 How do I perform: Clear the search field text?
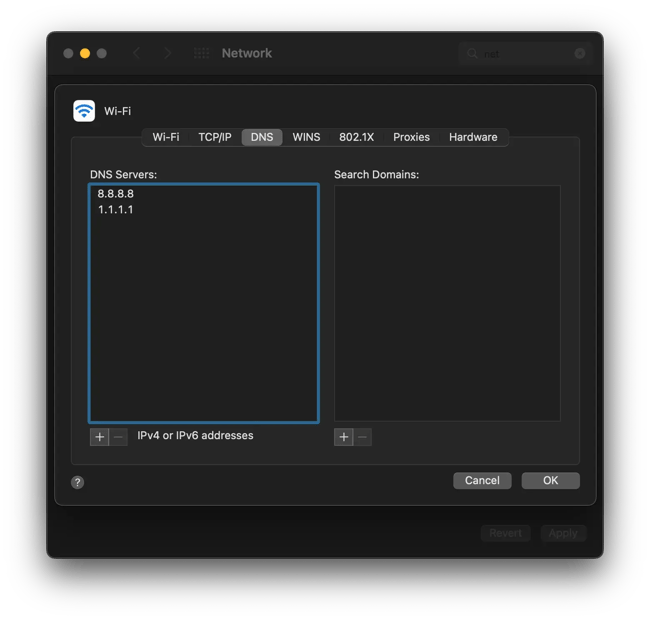click(x=580, y=53)
